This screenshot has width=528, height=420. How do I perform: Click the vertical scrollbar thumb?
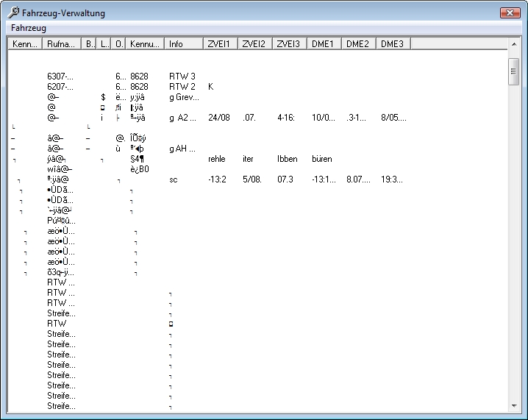pyautogui.click(x=514, y=71)
